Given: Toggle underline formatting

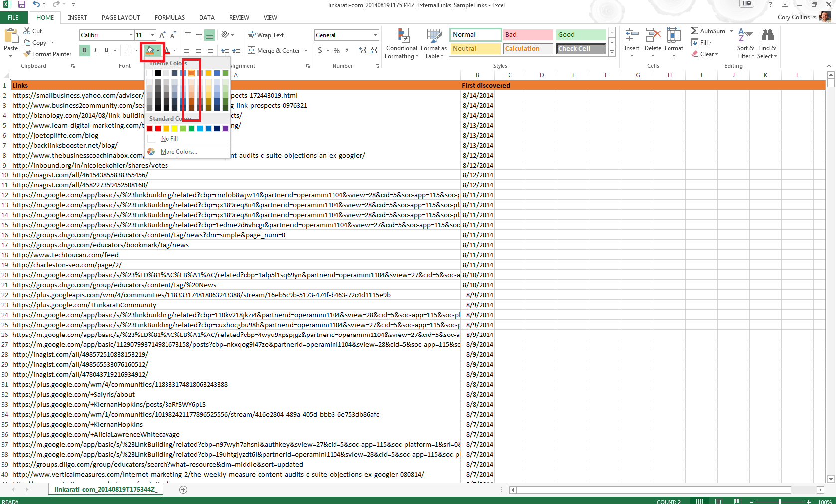Looking at the screenshot, I should pos(106,50).
